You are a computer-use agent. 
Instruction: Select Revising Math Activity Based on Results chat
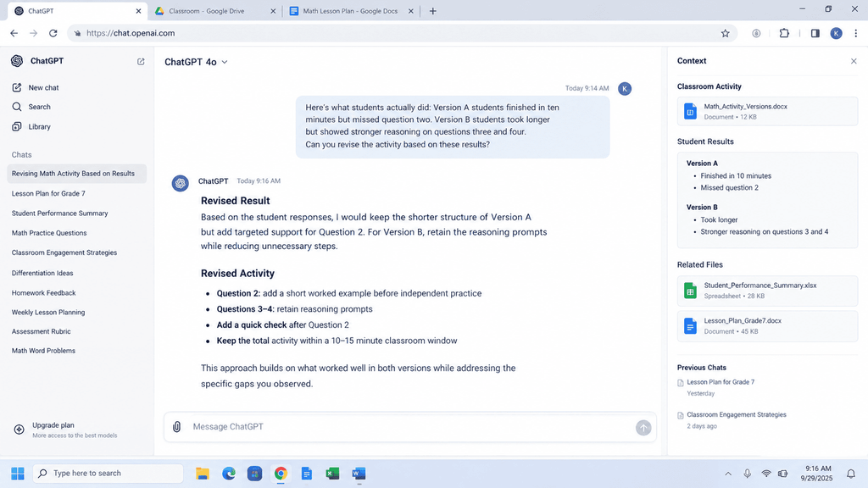(77, 174)
